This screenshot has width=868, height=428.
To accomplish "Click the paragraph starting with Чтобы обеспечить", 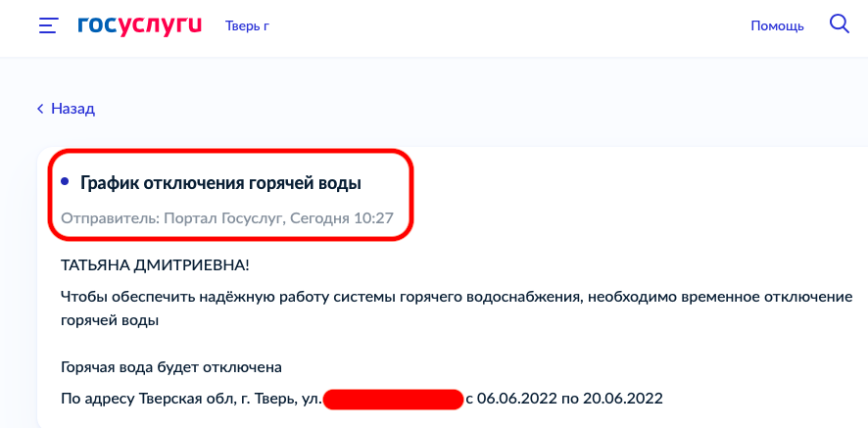I will pyautogui.click(x=294, y=296).
